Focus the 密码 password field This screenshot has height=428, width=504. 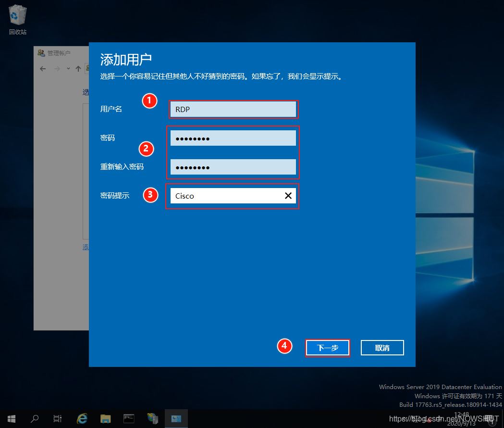[233, 138]
